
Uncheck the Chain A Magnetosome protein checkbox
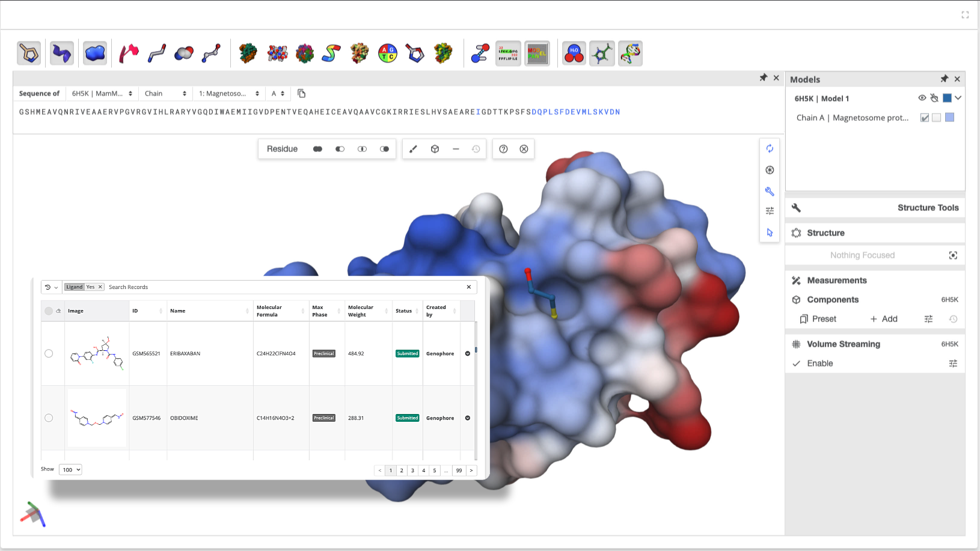pos(924,118)
